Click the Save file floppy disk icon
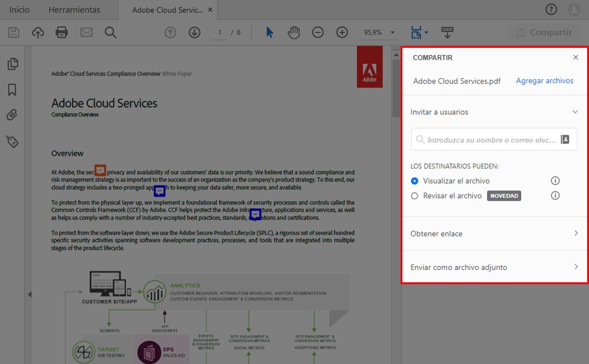Image resolution: width=589 pixels, height=364 pixels. (x=14, y=32)
